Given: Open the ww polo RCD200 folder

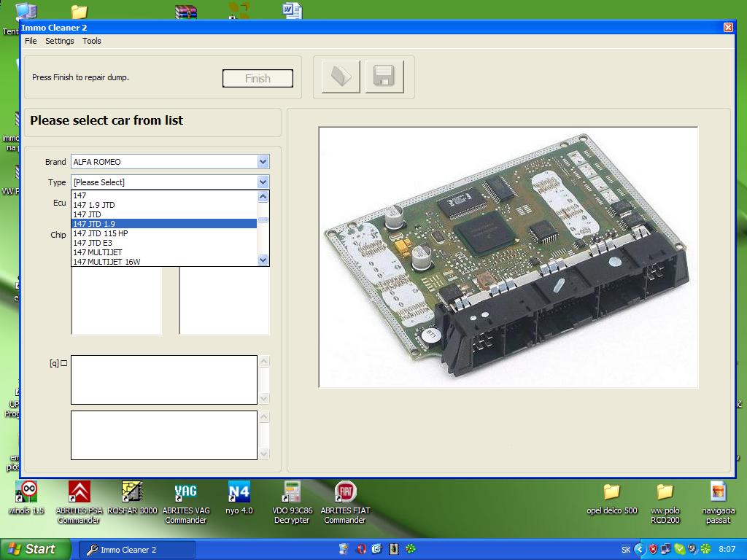Looking at the screenshot, I should pyautogui.click(x=665, y=502).
